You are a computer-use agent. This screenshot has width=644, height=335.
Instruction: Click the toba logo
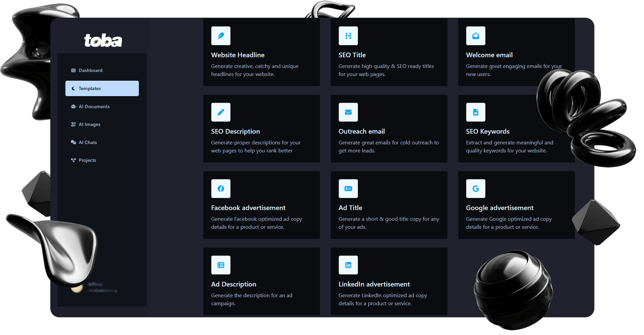point(103,41)
